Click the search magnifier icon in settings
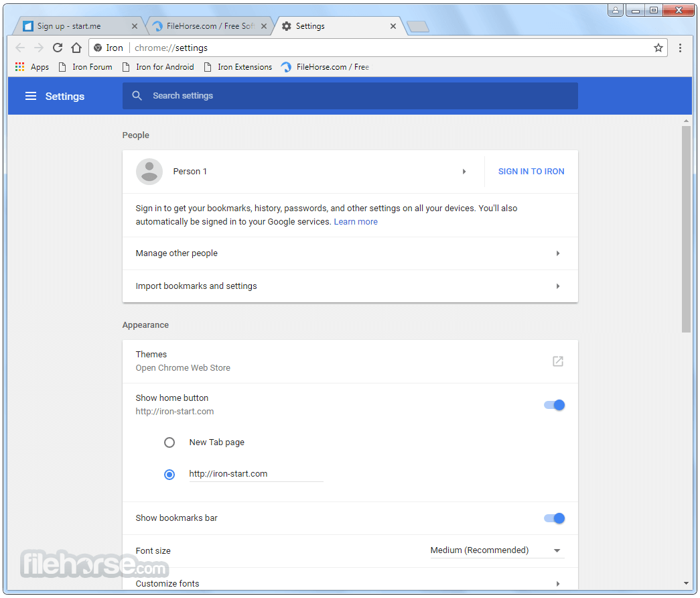The width and height of the screenshot is (700, 598). pyautogui.click(x=137, y=96)
